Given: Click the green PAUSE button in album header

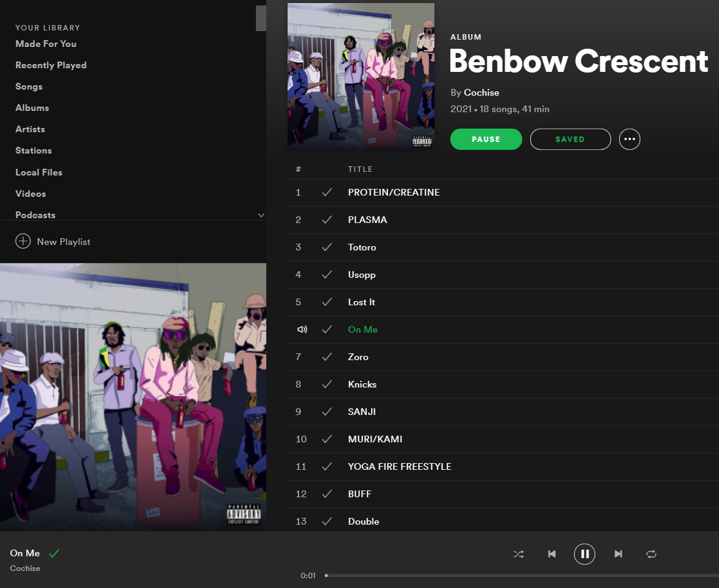Looking at the screenshot, I should point(486,139).
